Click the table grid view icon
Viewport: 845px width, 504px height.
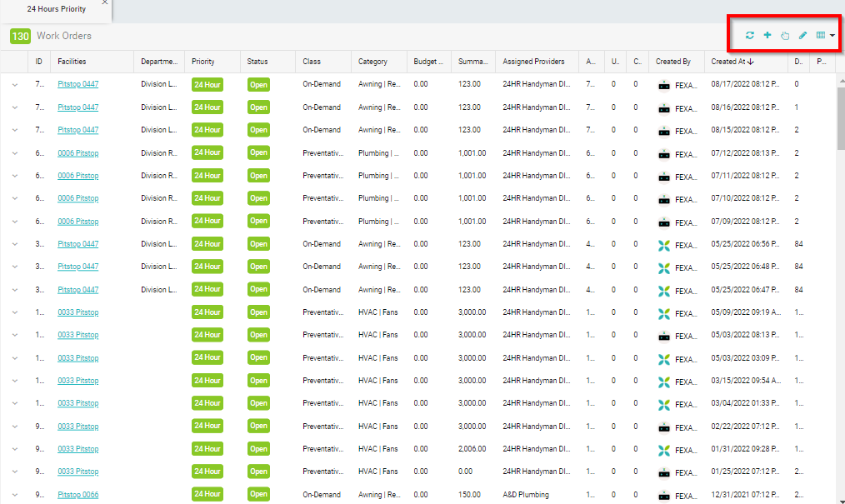click(x=821, y=35)
